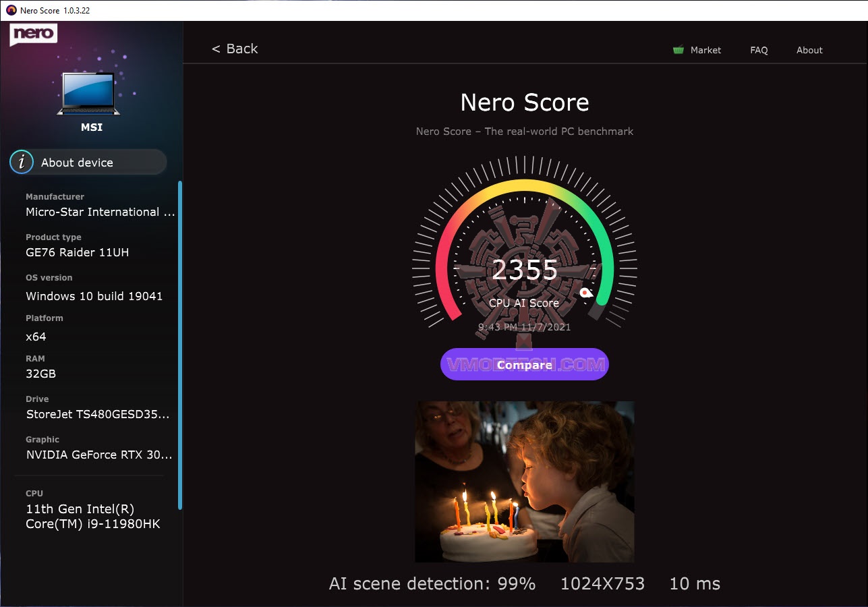Click the AI scene detection result text

coord(432,583)
